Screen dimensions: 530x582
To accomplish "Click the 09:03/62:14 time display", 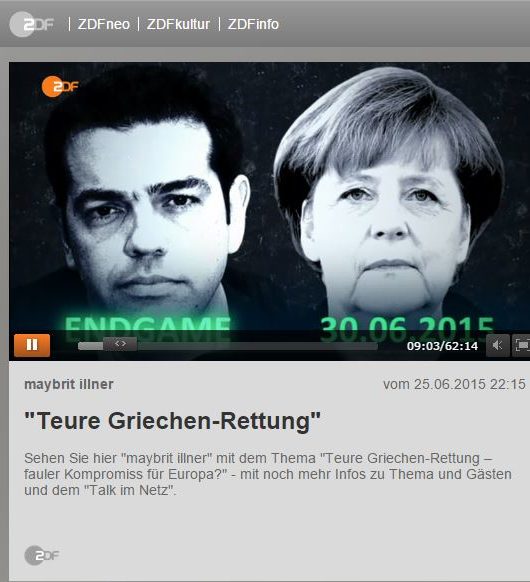I will pyautogui.click(x=442, y=346).
